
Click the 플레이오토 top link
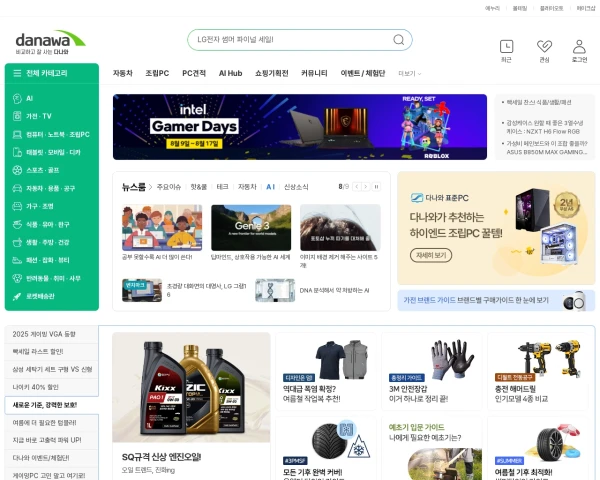pos(551,8)
